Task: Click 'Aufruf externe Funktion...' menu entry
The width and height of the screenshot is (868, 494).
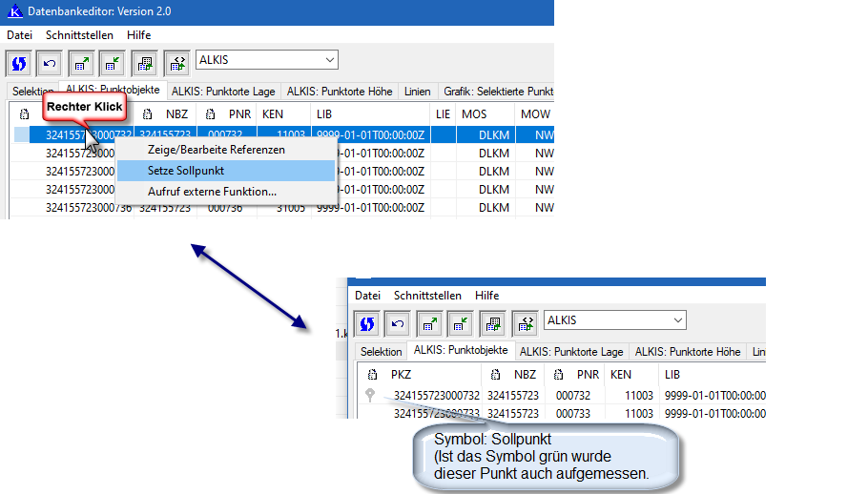Action: pos(212,192)
